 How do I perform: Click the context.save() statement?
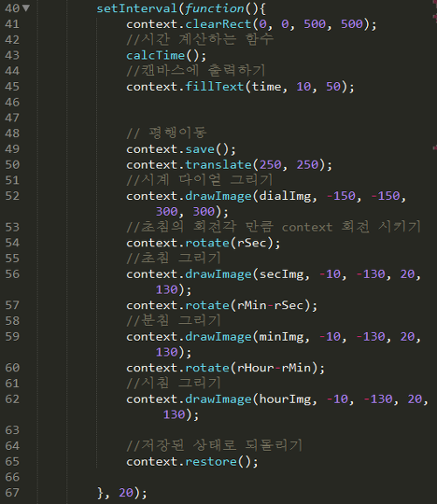point(181,149)
